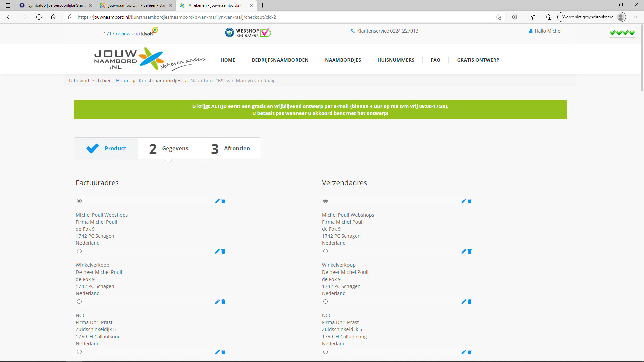Screen dimensions: 644x362
Task: Open the 1717 reviews op kiyoh link
Action: [130, 33]
